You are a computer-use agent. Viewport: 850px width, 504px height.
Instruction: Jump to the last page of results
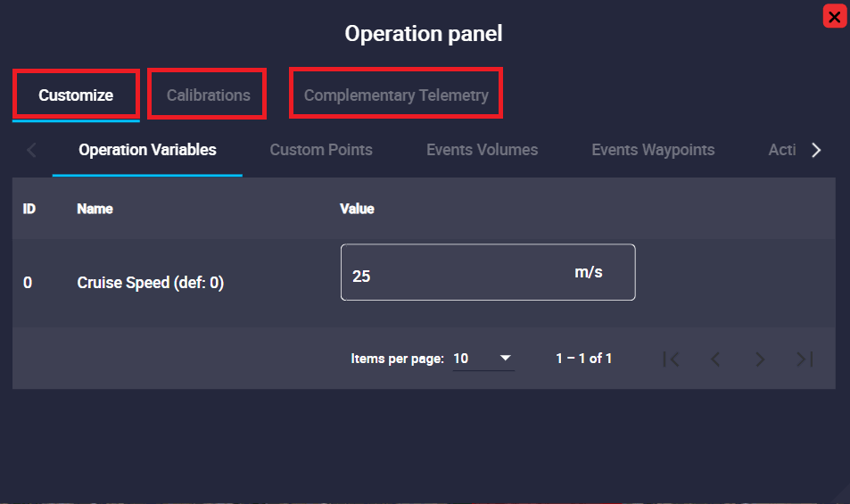(805, 359)
